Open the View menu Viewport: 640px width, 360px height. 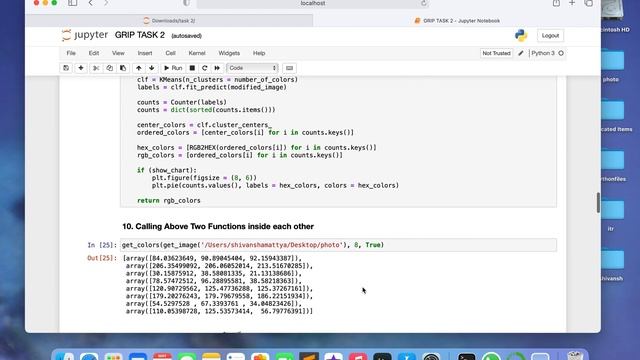pyautogui.click(x=118, y=53)
